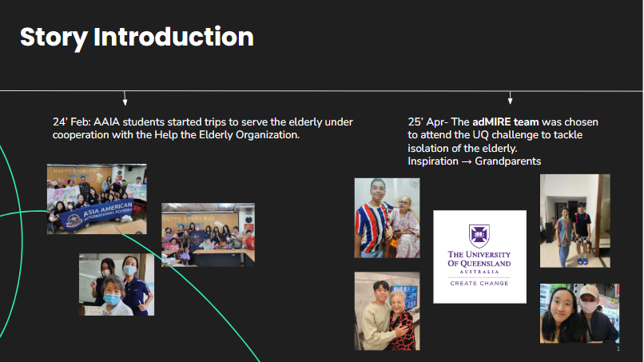Click the slide page number 1
This screenshot has width=644, height=362.
pos(618,348)
